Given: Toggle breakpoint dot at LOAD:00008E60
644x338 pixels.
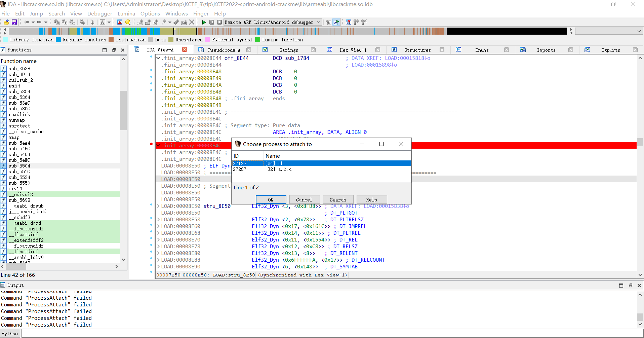Looking at the screenshot, I should 151,225.
